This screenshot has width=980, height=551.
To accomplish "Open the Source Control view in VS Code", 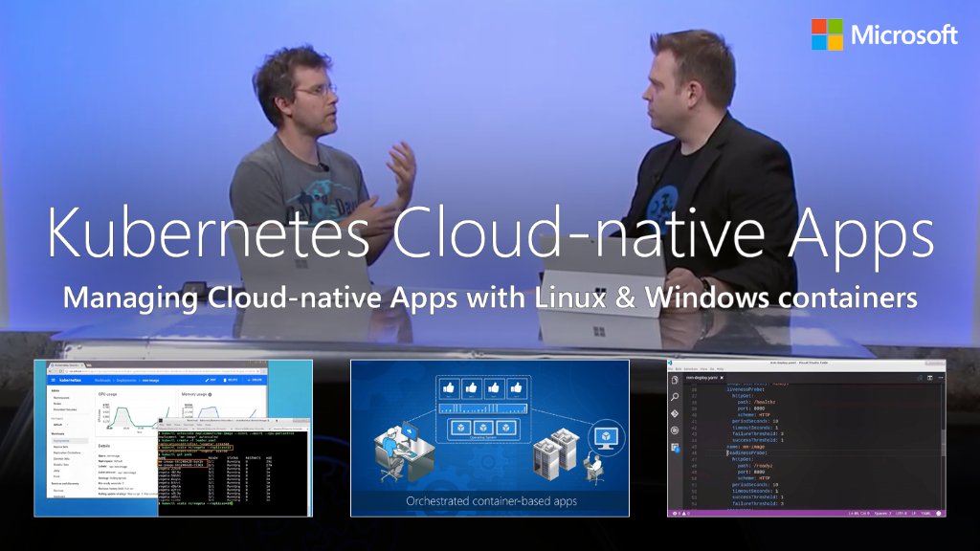I will [675, 413].
